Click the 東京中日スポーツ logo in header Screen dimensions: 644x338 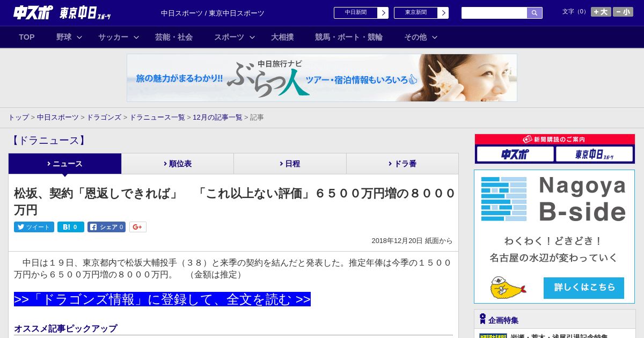pos(85,13)
